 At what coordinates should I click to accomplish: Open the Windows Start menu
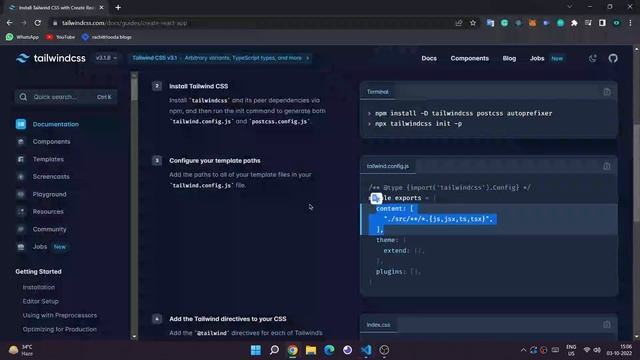256,350
